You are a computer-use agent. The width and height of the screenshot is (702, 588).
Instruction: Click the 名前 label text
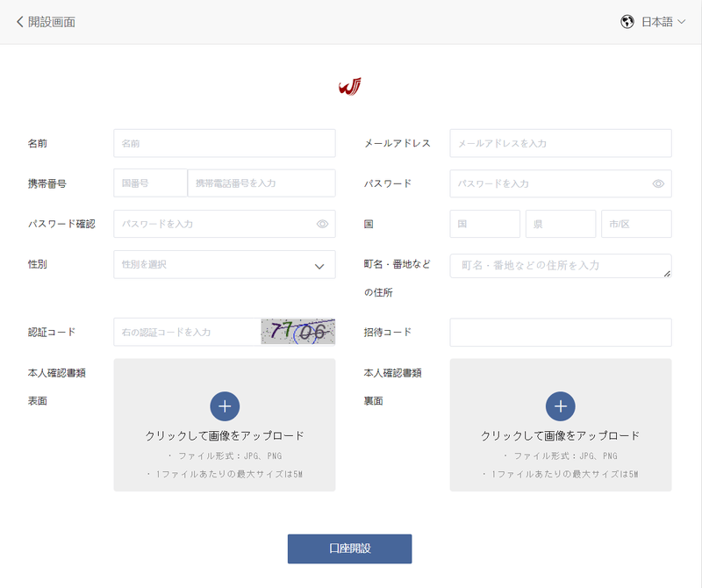coord(38,143)
